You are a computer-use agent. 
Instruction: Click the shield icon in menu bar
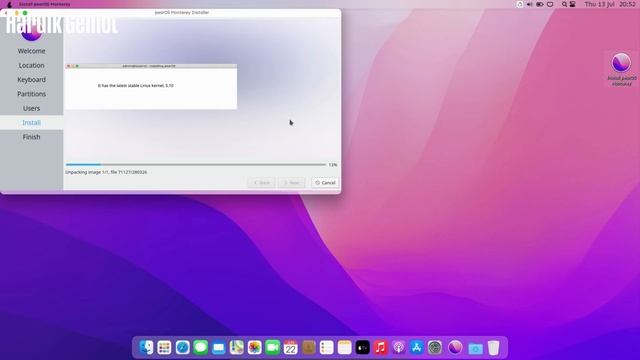pos(550,4)
